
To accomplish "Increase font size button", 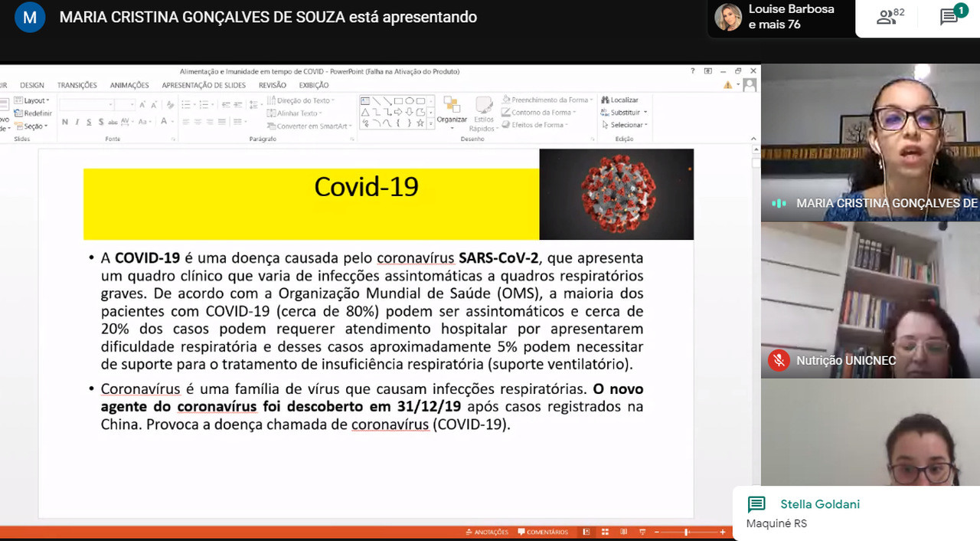I will tap(143, 104).
